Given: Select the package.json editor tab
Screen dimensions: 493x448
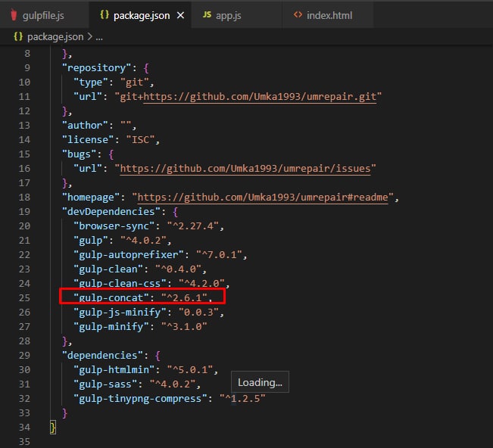Looking at the screenshot, I should coord(140,15).
